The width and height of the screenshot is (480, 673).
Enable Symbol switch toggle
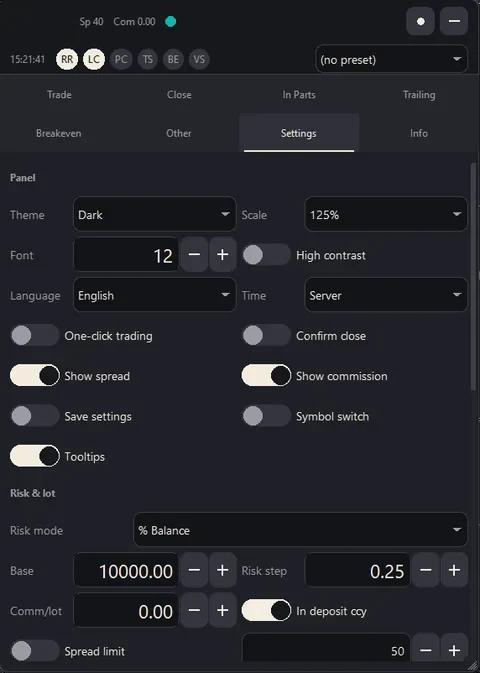pyautogui.click(x=266, y=416)
